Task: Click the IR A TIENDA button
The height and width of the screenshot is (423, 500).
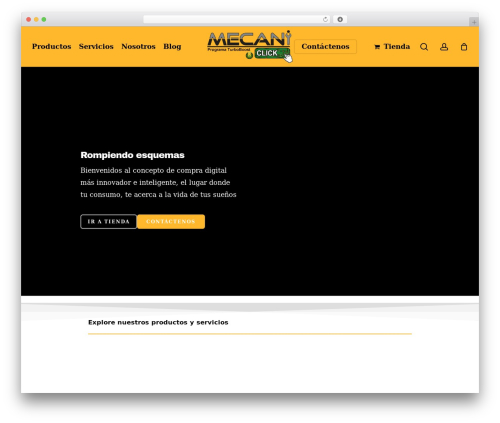Action: (x=108, y=221)
